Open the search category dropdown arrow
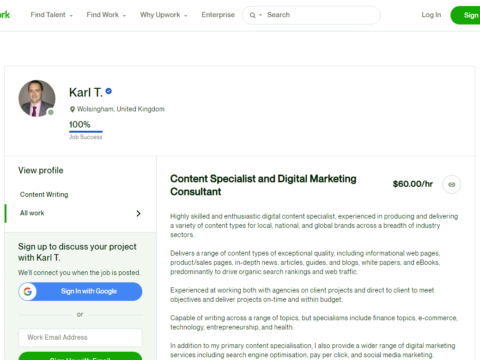Viewport: 480px width, 360px height. pos(260,15)
